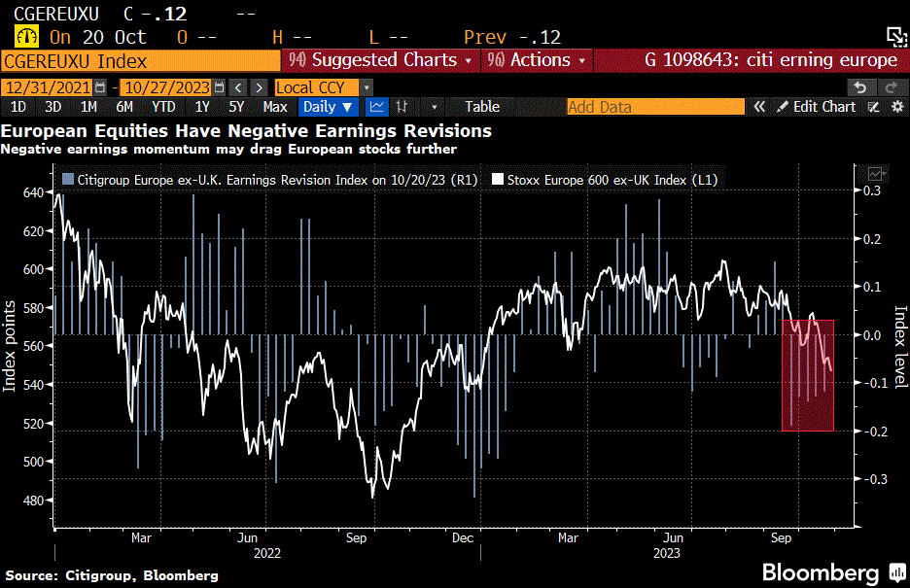Click the subtitle about negative earnings momentum
The image size is (910, 588).
pyautogui.click(x=228, y=149)
